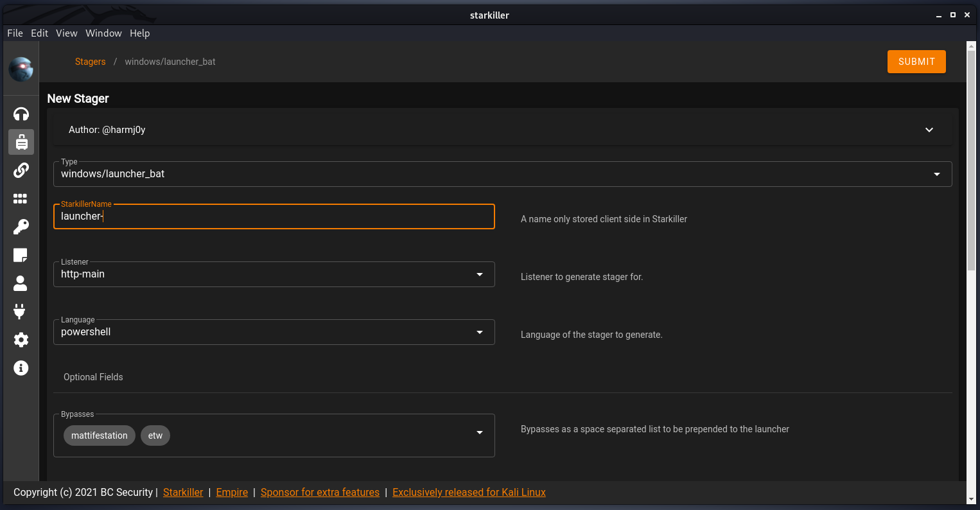
Task: Open Sponsor for extra features link
Action: (320, 493)
